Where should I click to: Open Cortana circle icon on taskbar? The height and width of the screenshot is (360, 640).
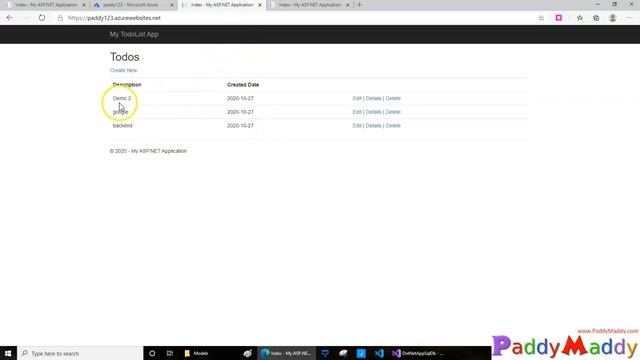[152, 353]
